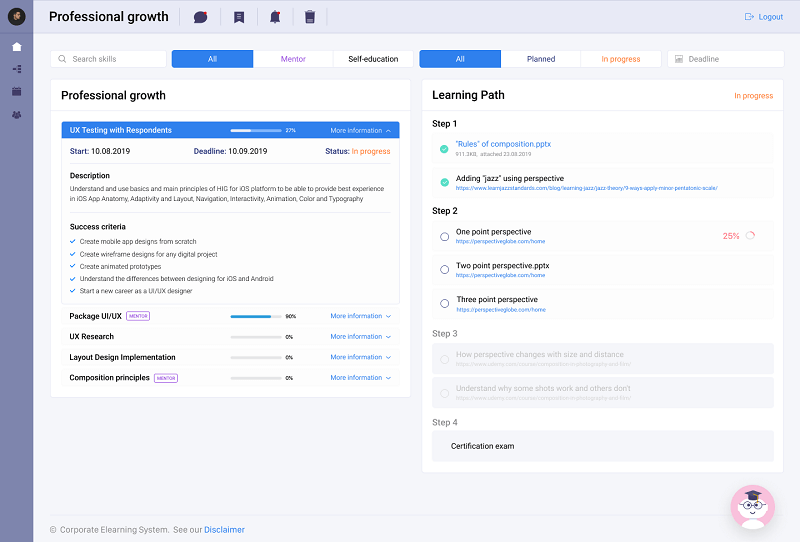800x542 pixels.
Task: Open the Certification exam step
Action: (603, 446)
